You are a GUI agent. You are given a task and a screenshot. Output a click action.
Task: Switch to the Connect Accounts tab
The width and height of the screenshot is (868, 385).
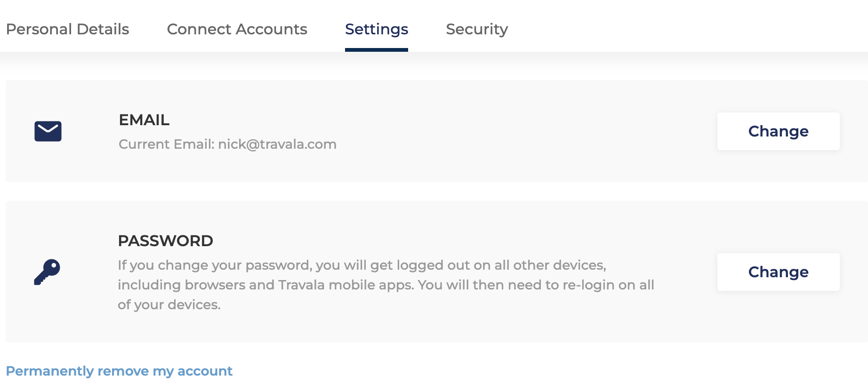[237, 29]
